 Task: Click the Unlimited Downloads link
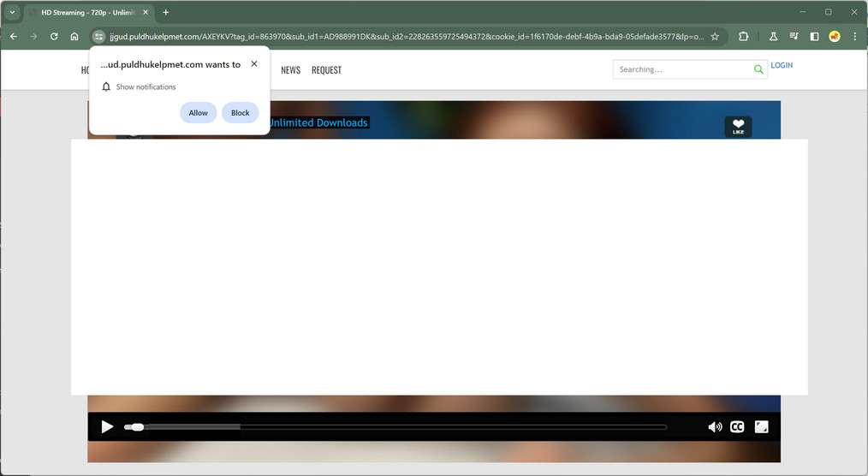[x=318, y=123]
